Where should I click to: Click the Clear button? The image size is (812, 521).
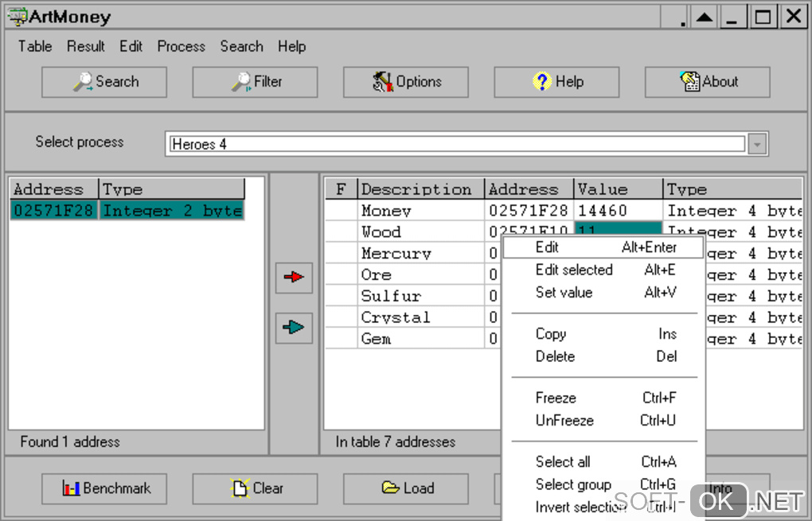click(x=255, y=488)
